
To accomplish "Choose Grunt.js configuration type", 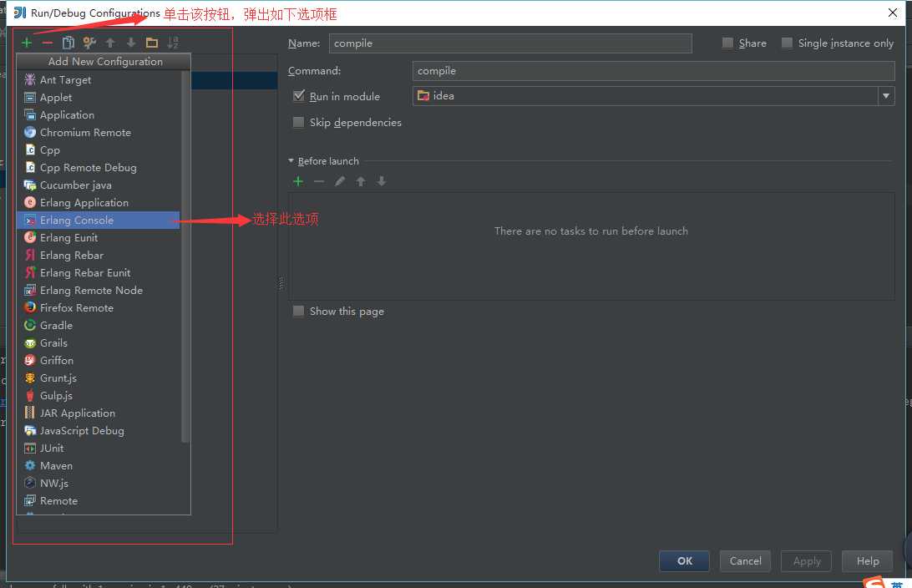I will (99, 378).
